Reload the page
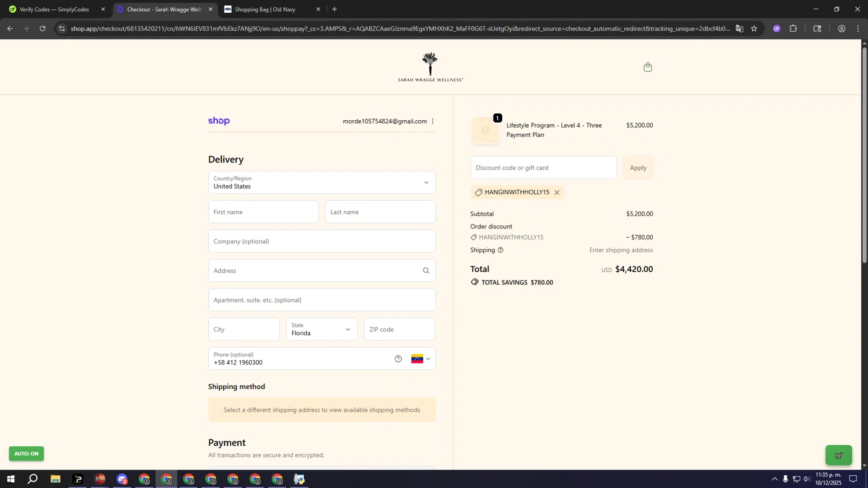This screenshot has width=868, height=488. coord(42,28)
